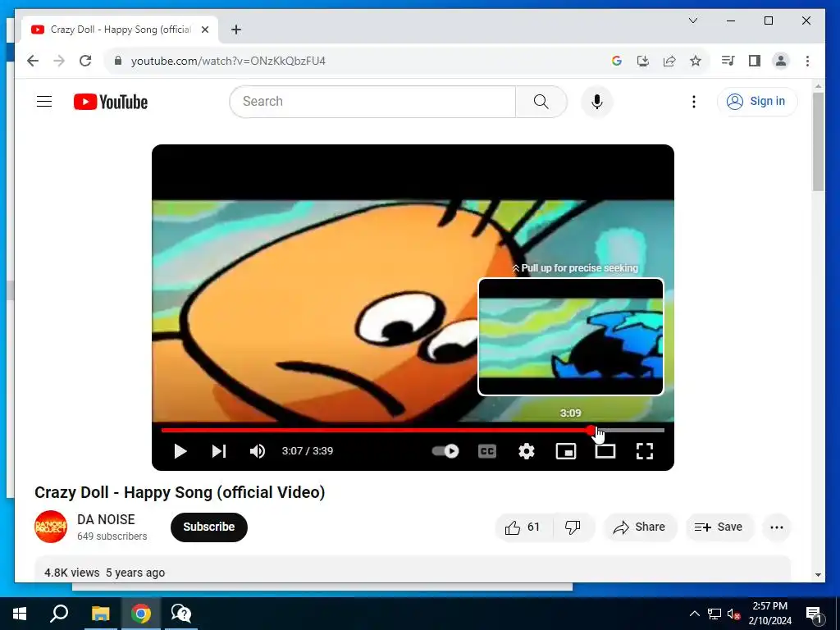Install app via address bar download icon
Image resolution: width=840 pixels, height=630 pixels.
pyautogui.click(x=643, y=61)
